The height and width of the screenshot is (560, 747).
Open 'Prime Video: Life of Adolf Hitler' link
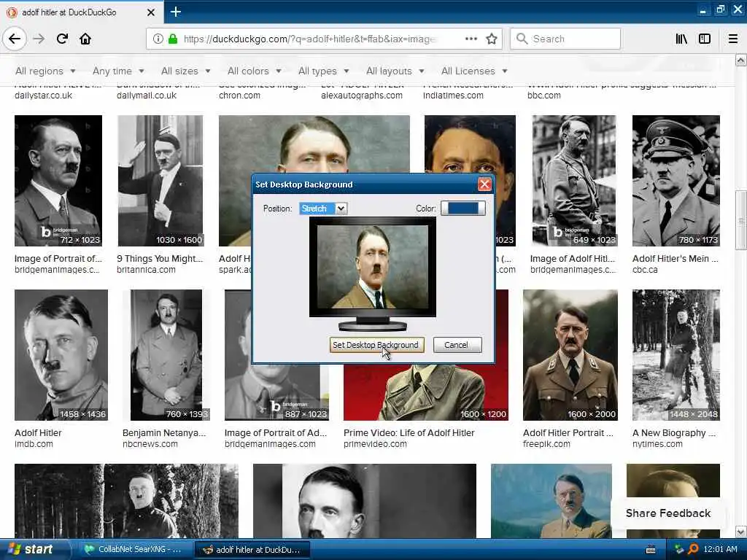click(409, 433)
